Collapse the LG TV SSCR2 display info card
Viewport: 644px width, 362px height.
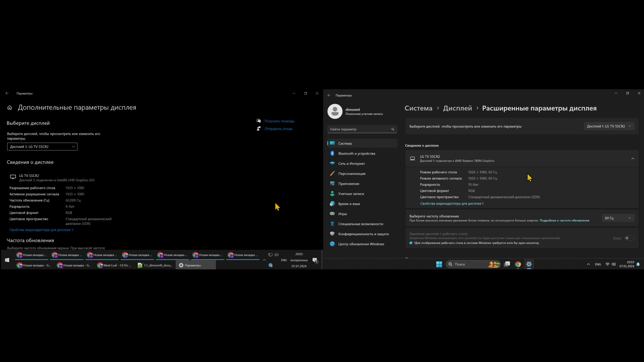(x=633, y=159)
